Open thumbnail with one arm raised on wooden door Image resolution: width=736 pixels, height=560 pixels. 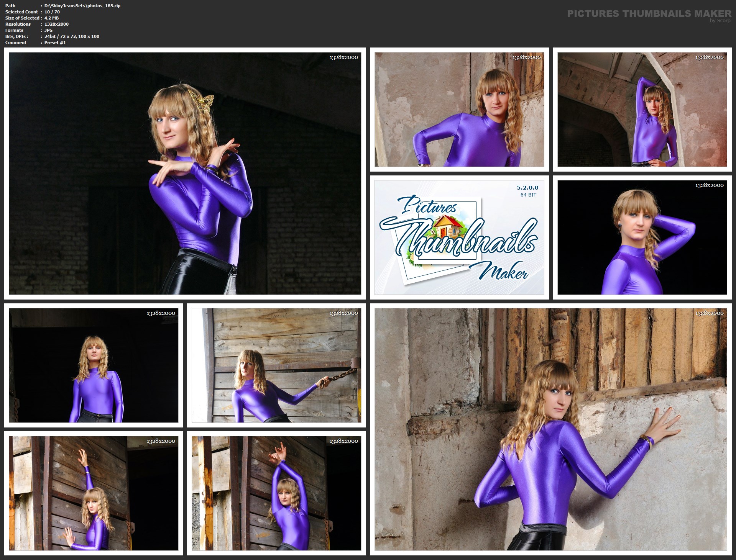point(94,493)
